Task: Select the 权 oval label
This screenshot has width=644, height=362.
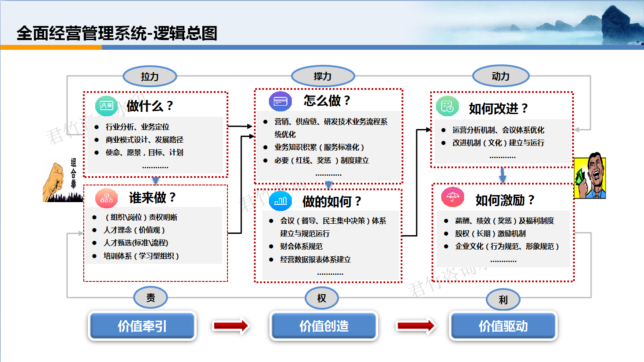Action: 322,298
